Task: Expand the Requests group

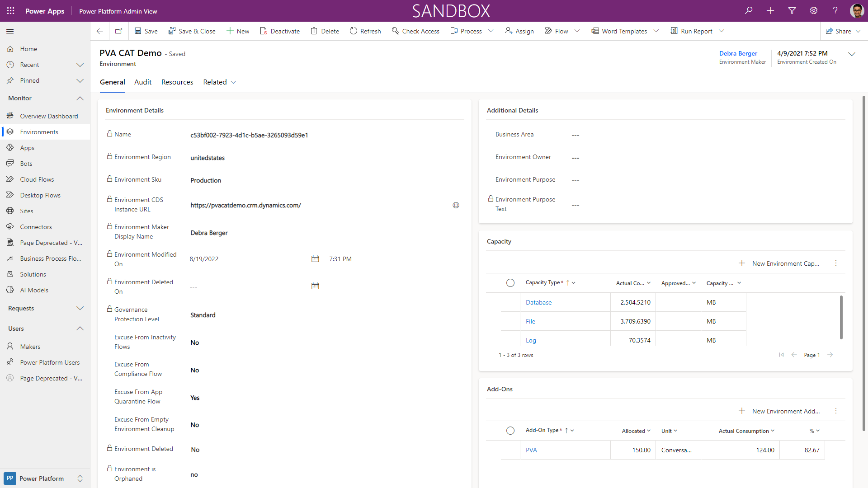Action: (80, 308)
